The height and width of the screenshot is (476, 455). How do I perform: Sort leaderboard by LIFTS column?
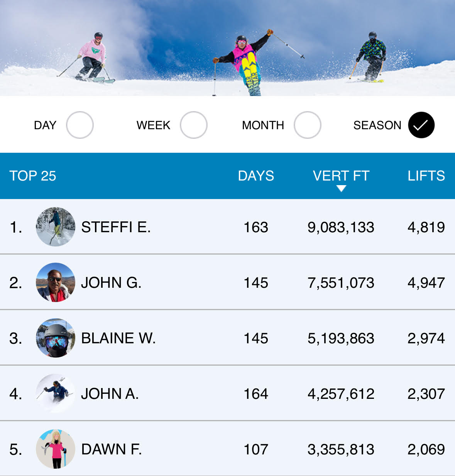(426, 176)
